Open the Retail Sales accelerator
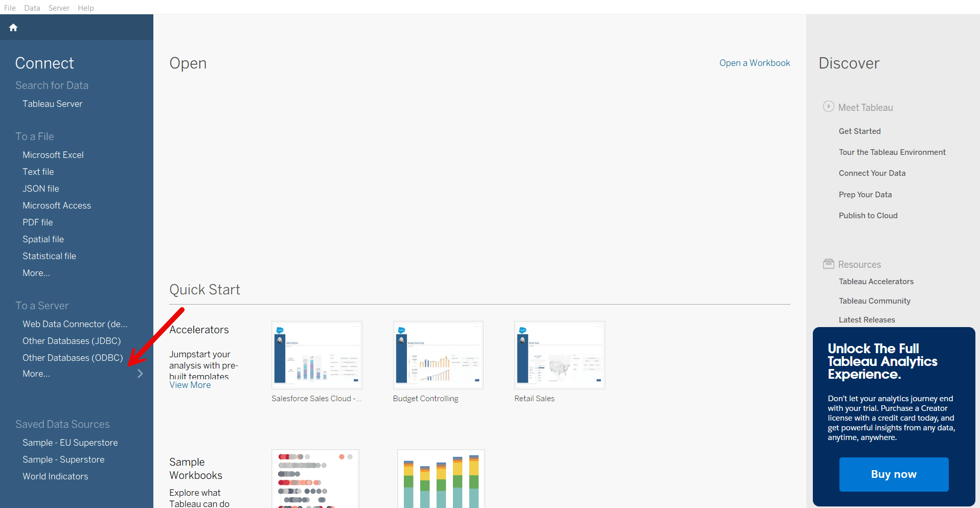The image size is (980, 508). (x=559, y=355)
